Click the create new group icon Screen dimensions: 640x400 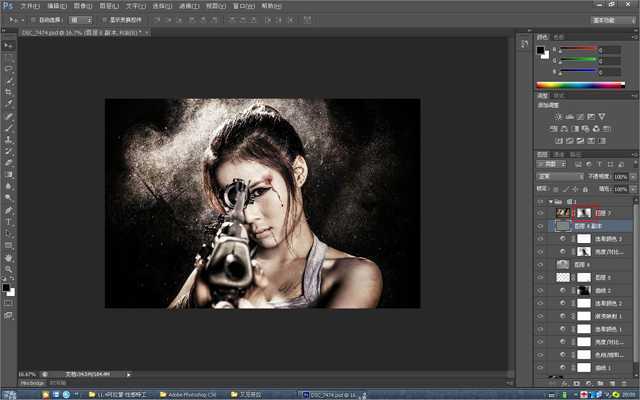pos(600,384)
